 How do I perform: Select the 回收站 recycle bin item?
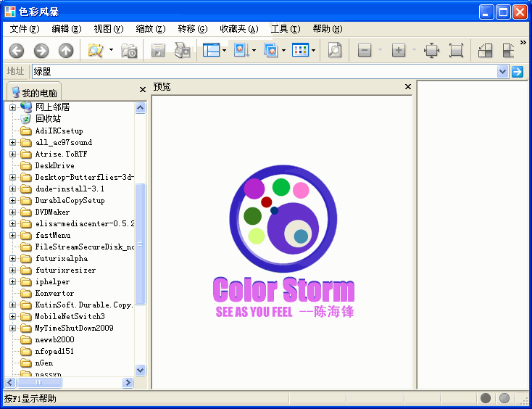[48, 119]
